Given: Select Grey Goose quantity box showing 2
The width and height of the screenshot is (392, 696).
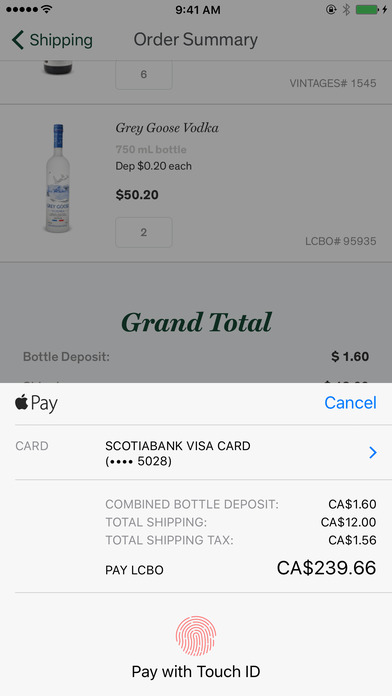Looking at the screenshot, I should coord(144,232).
